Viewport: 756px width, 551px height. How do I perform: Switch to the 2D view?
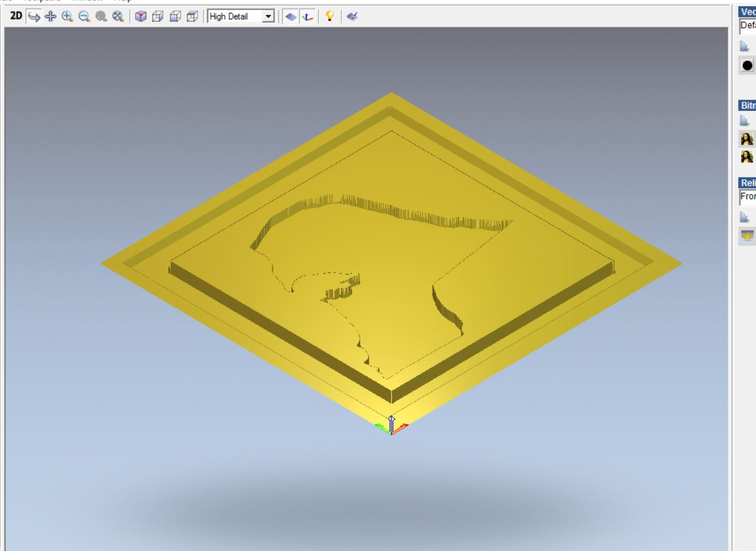pos(17,17)
